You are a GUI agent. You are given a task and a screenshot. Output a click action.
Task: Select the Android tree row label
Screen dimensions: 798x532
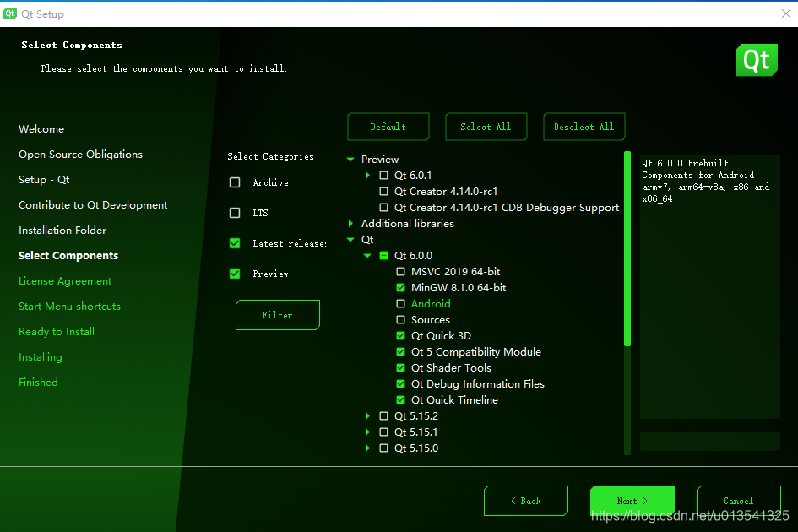pos(431,303)
